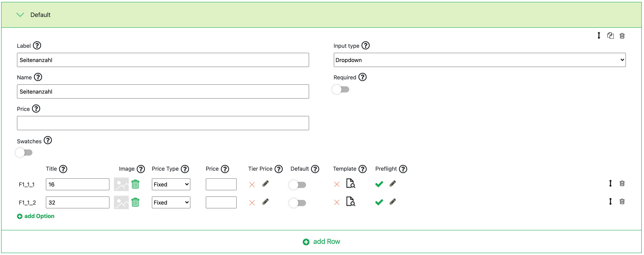Open the Input type Dropdown selector
Screen dimensions: 644x255
point(479,60)
